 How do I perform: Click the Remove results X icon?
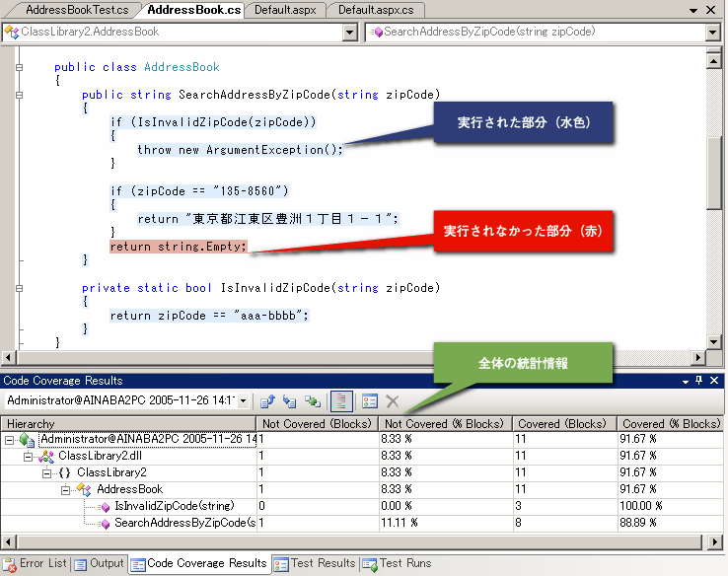[393, 401]
